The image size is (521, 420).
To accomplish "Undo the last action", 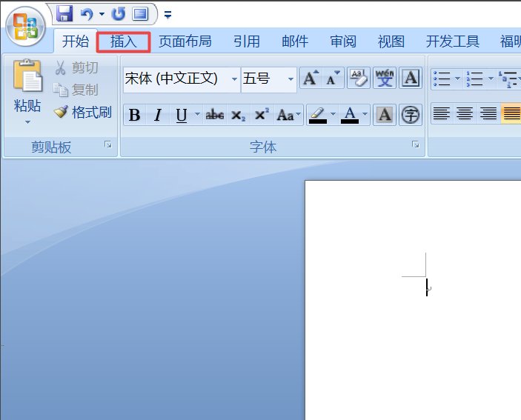I will point(87,14).
